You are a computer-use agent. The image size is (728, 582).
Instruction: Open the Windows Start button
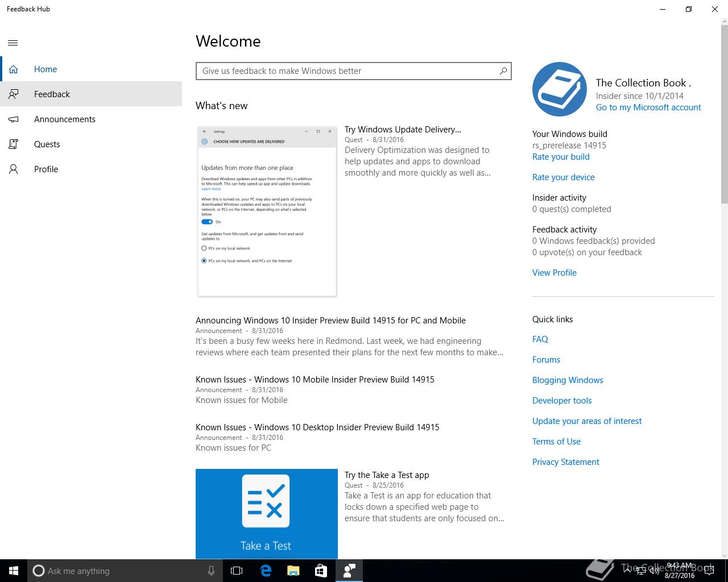click(x=14, y=571)
